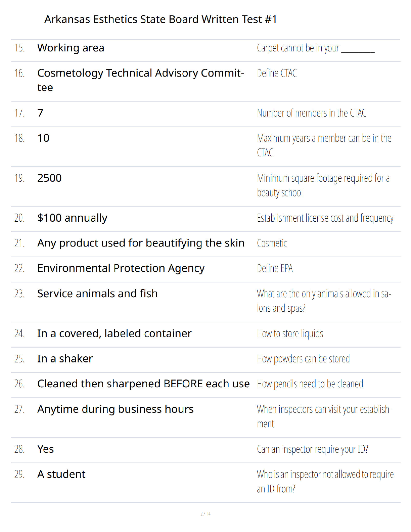Image resolution: width=411 pixels, height=532 pixels.
Task: Select the term 'Working area'
Action: (x=71, y=48)
